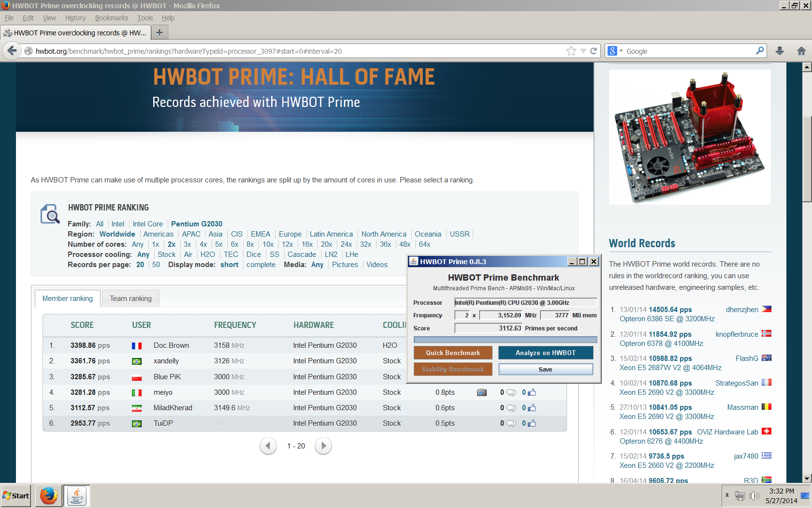812x508 pixels.
Task: Open xandelly's 3361.76 pps score
Action: pos(90,361)
